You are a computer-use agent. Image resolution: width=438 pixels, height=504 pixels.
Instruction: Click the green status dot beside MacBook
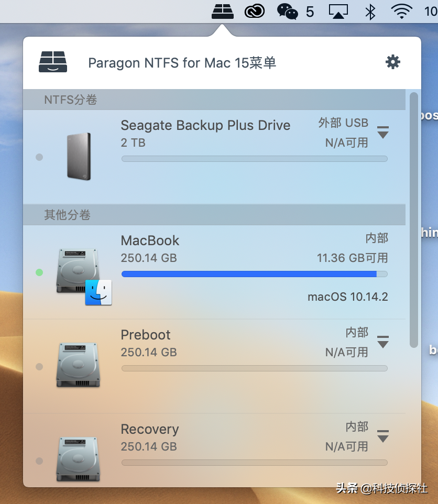pyautogui.click(x=39, y=271)
